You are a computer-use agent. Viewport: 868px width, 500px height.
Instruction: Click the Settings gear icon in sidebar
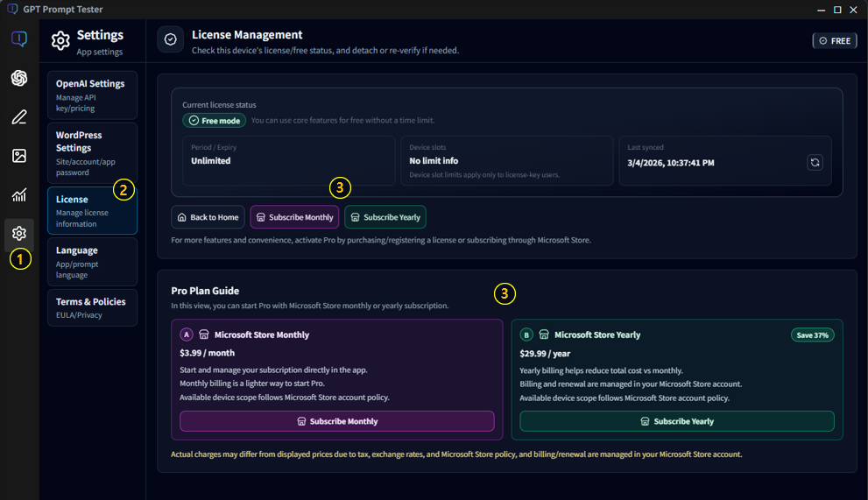[19, 233]
